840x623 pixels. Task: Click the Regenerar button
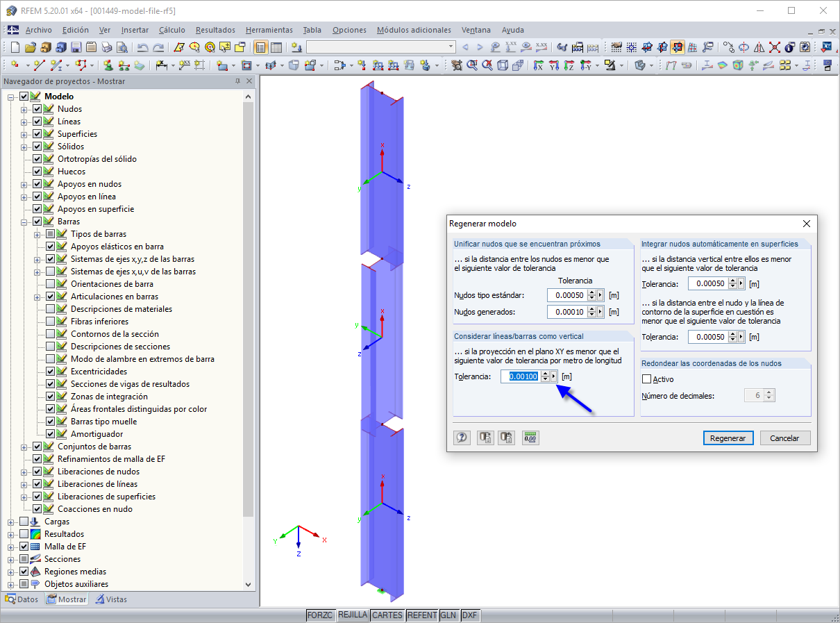coord(728,438)
